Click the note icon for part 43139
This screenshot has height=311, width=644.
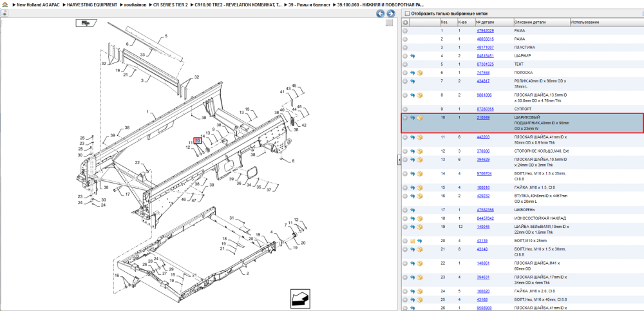(x=413, y=241)
